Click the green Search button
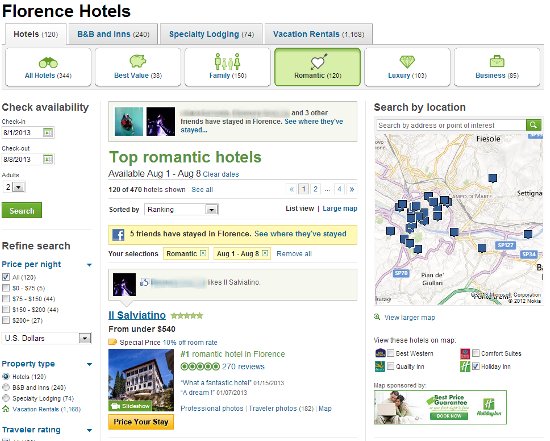The width and height of the screenshot is (550, 441). click(22, 210)
